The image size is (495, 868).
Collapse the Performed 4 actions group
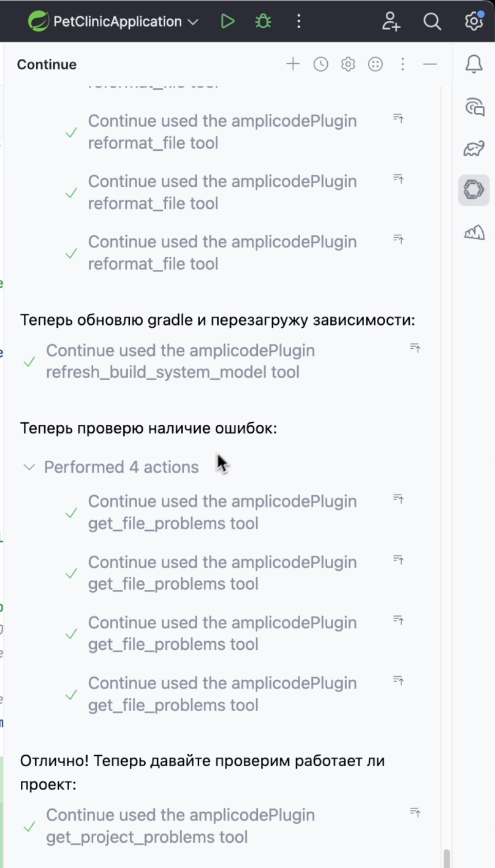click(29, 466)
